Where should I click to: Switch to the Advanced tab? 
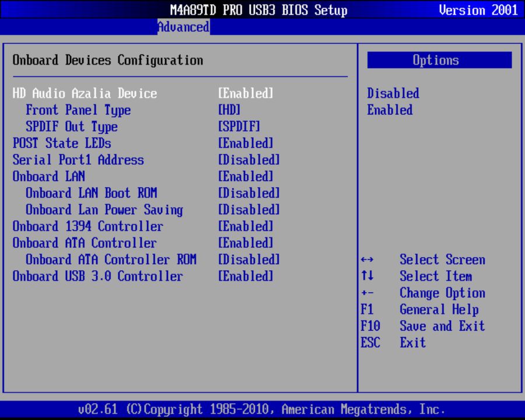183,27
